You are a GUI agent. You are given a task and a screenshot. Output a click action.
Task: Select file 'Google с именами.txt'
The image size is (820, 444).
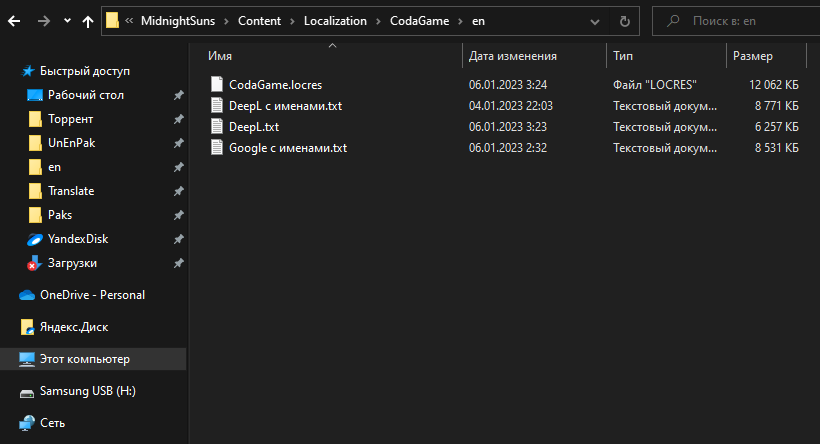pyautogui.click(x=288, y=148)
